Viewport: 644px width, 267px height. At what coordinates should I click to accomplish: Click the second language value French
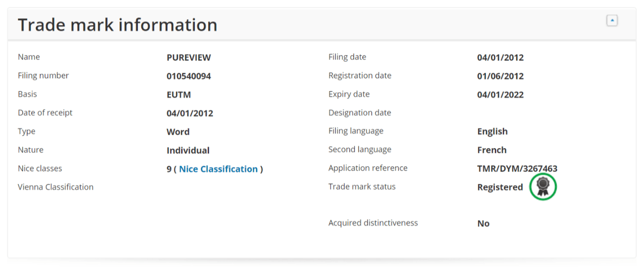click(492, 150)
